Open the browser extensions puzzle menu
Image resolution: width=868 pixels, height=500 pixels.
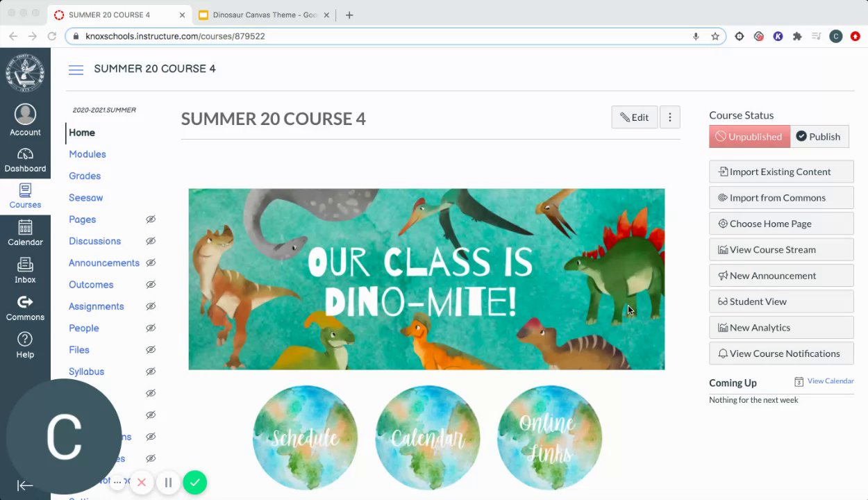click(x=797, y=36)
